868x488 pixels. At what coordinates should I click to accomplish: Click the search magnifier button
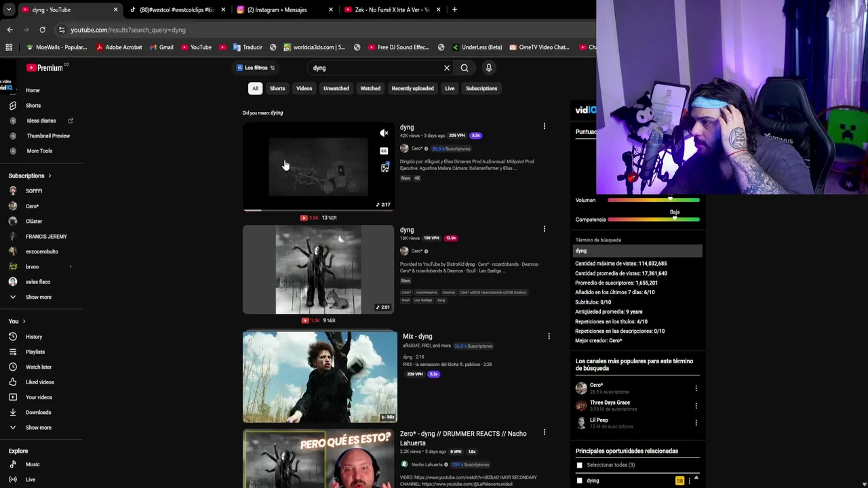[465, 68]
